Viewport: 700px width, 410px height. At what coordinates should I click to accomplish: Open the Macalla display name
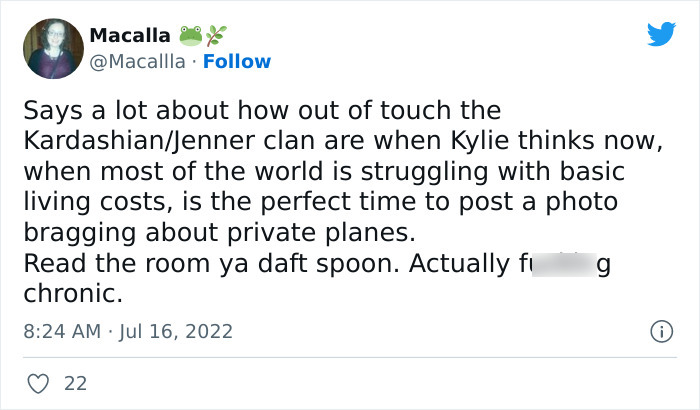click(x=129, y=35)
